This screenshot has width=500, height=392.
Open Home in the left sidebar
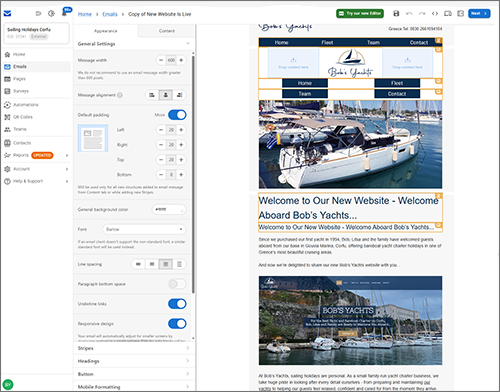(x=37, y=54)
